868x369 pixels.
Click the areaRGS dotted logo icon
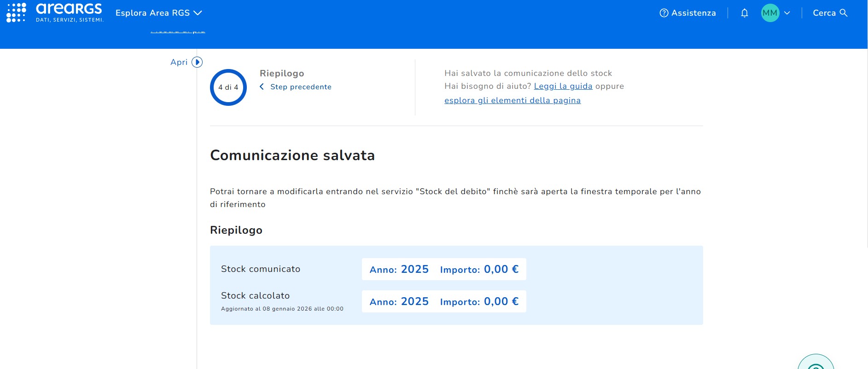pos(16,12)
